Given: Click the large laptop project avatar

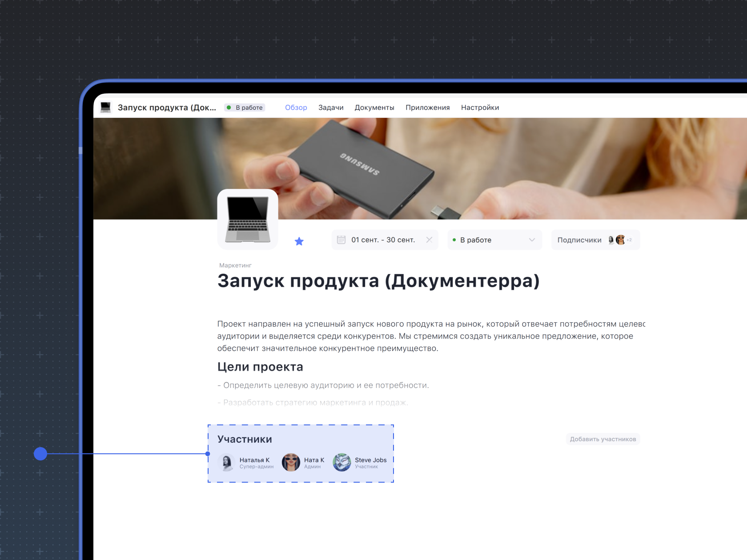Looking at the screenshot, I should coord(248,219).
